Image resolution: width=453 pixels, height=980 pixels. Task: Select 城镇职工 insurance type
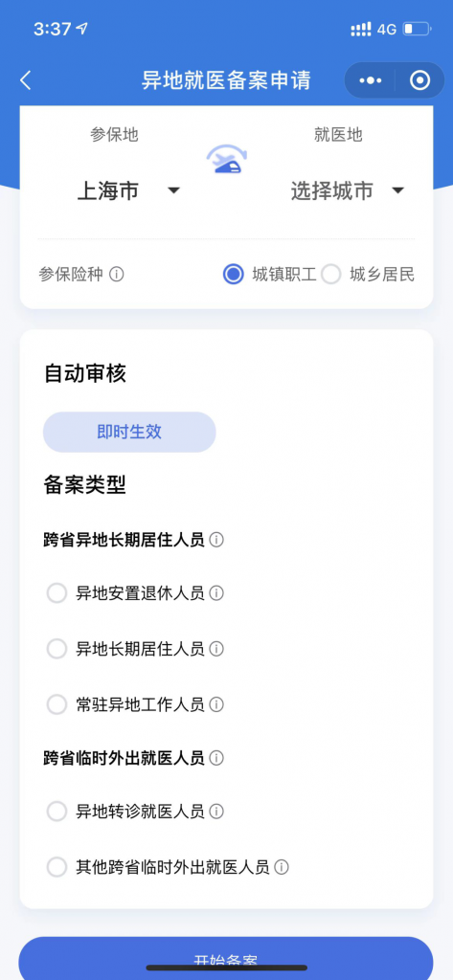270,275
